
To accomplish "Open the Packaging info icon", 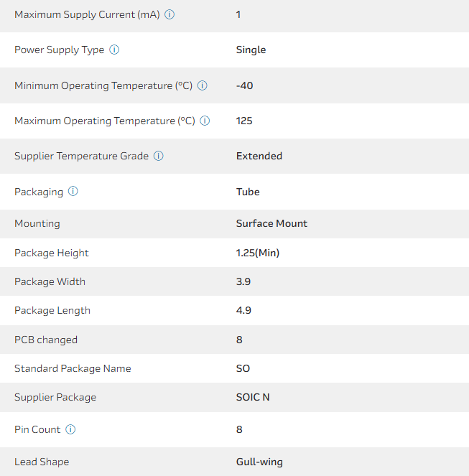I will (73, 192).
